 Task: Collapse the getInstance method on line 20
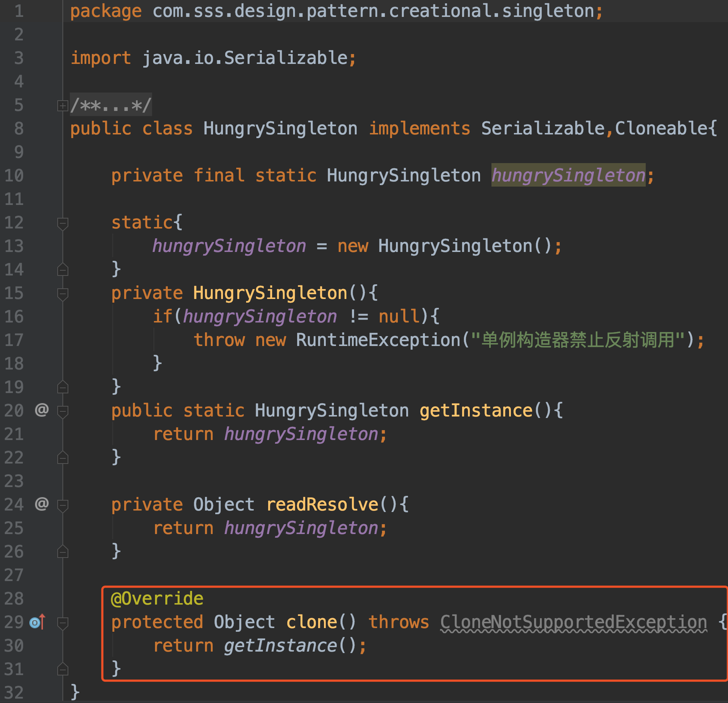pyautogui.click(x=62, y=411)
